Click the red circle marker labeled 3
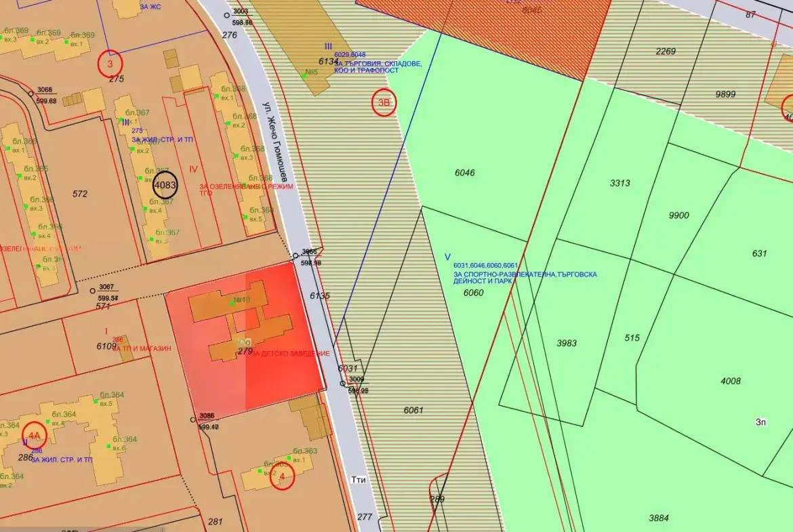 (110, 64)
